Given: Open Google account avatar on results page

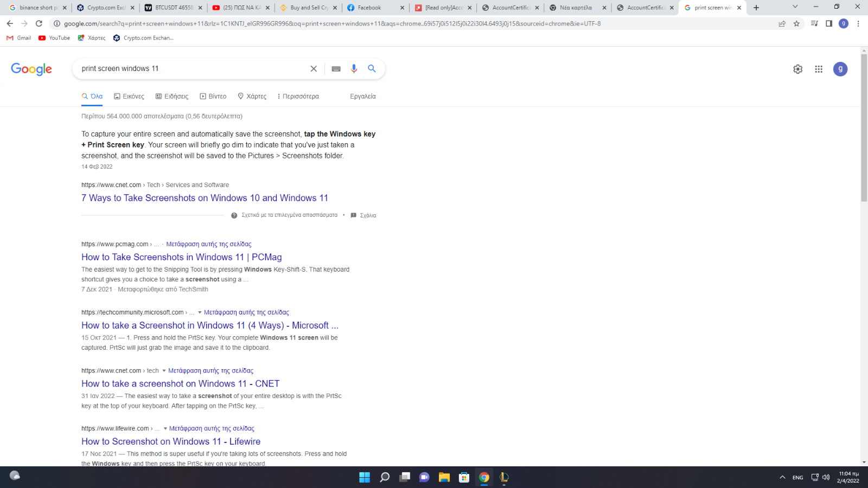Looking at the screenshot, I should (840, 69).
